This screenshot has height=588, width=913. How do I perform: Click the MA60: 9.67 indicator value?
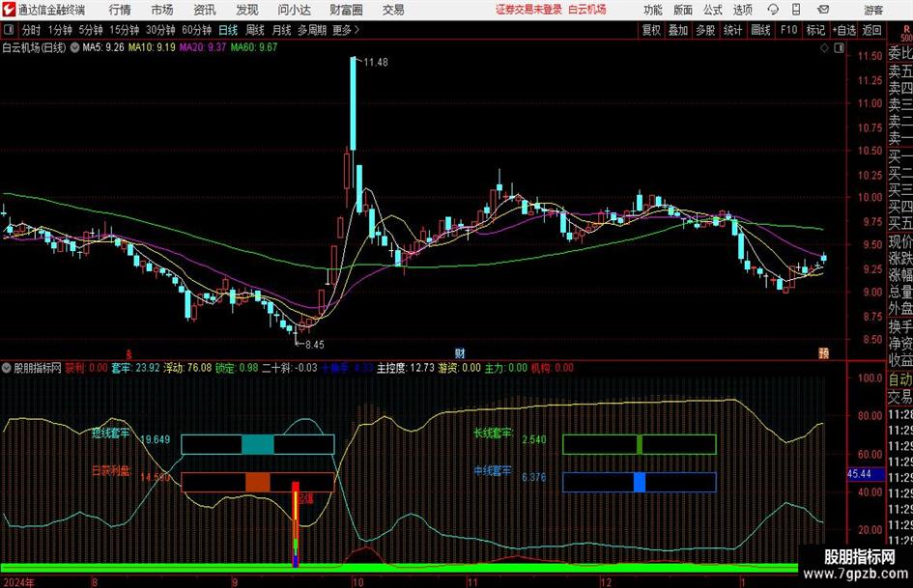[x=253, y=47]
